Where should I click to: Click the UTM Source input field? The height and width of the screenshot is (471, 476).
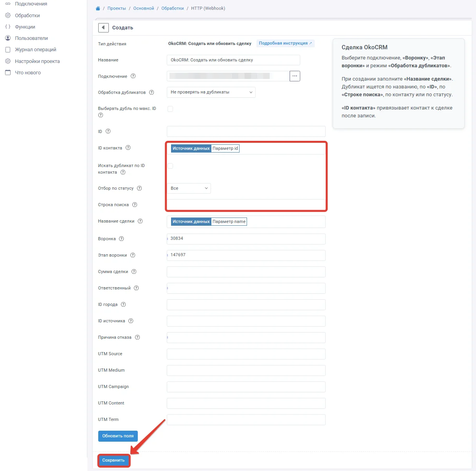coord(246,354)
